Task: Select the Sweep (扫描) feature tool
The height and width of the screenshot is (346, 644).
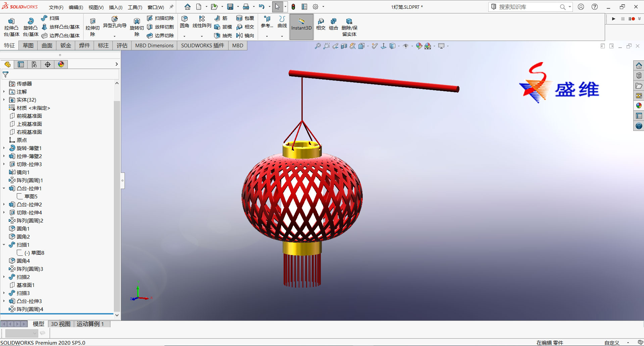Action: pos(50,18)
